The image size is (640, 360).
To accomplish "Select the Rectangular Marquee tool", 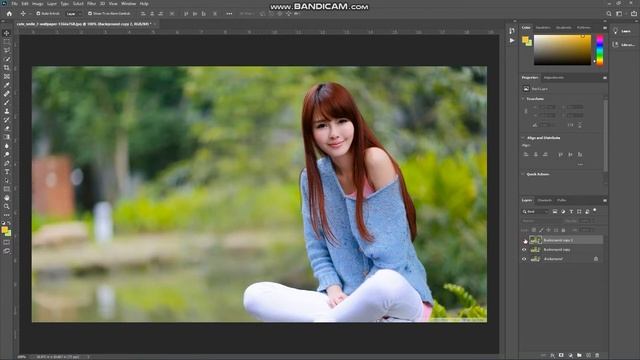I will pos(7,42).
